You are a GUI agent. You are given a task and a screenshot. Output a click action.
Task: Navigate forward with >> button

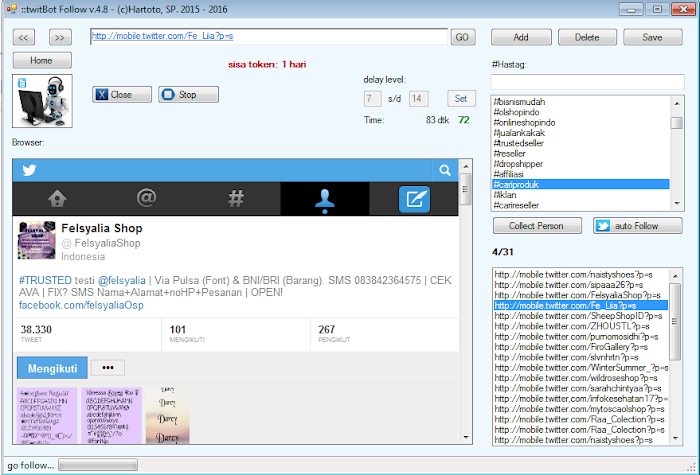pyautogui.click(x=60, y=38)
